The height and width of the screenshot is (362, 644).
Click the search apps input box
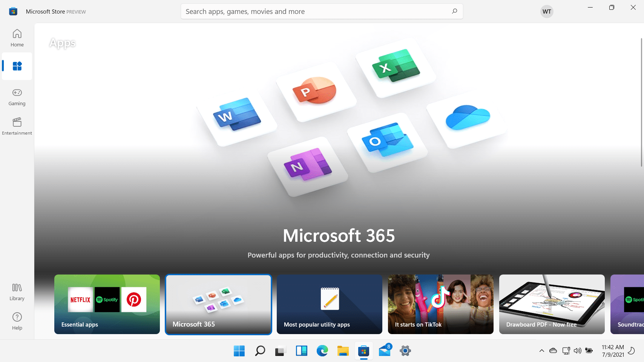coord(322,11)
